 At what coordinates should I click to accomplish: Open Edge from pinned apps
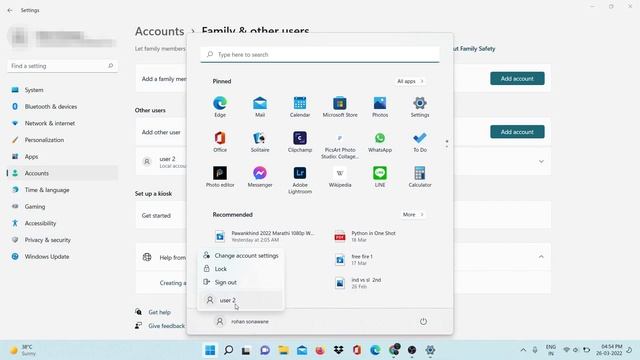(220, 107)
